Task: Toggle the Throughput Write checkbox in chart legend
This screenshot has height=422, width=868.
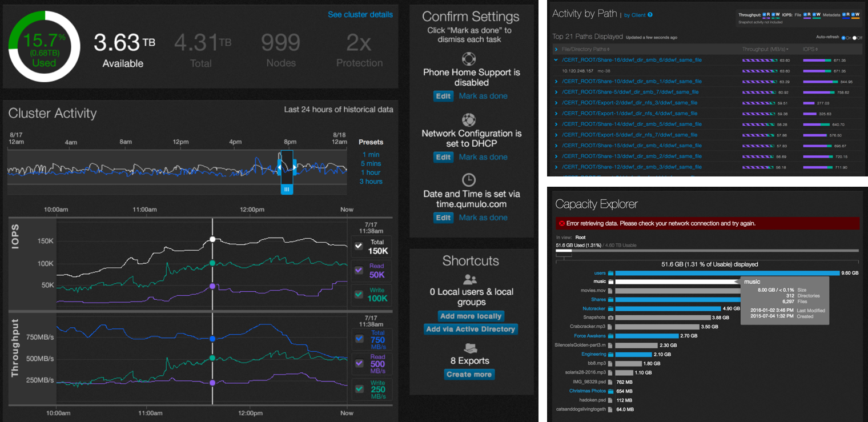Action: [359, 388]
